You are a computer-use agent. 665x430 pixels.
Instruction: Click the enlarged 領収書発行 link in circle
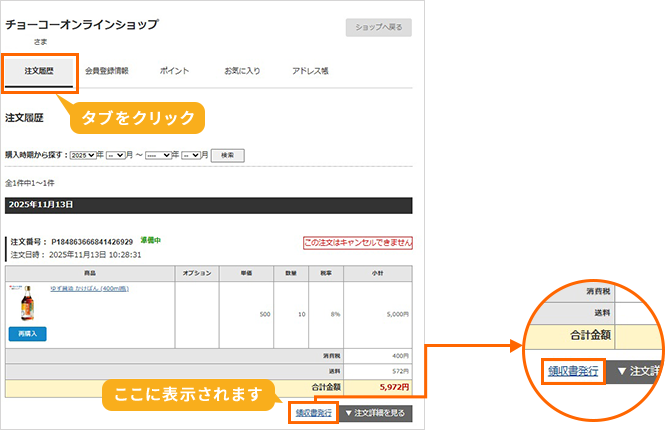pos(572,371)
